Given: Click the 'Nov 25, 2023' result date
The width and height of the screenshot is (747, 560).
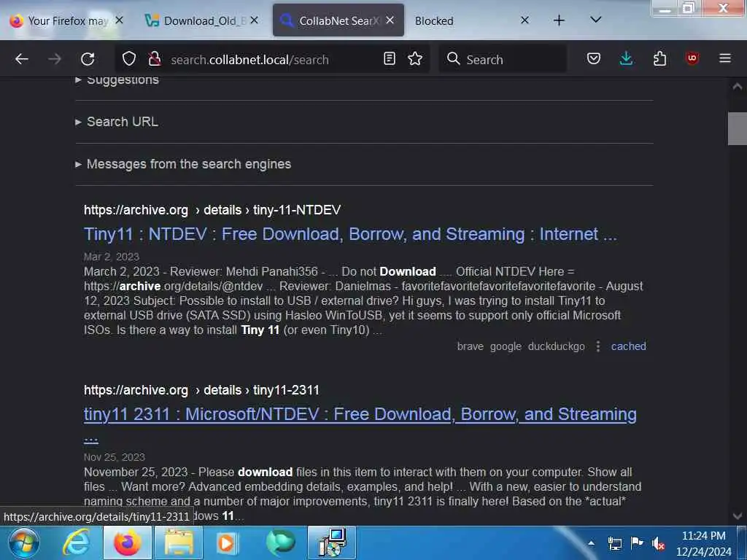Looking at the screenshot, I should point(115,457).
